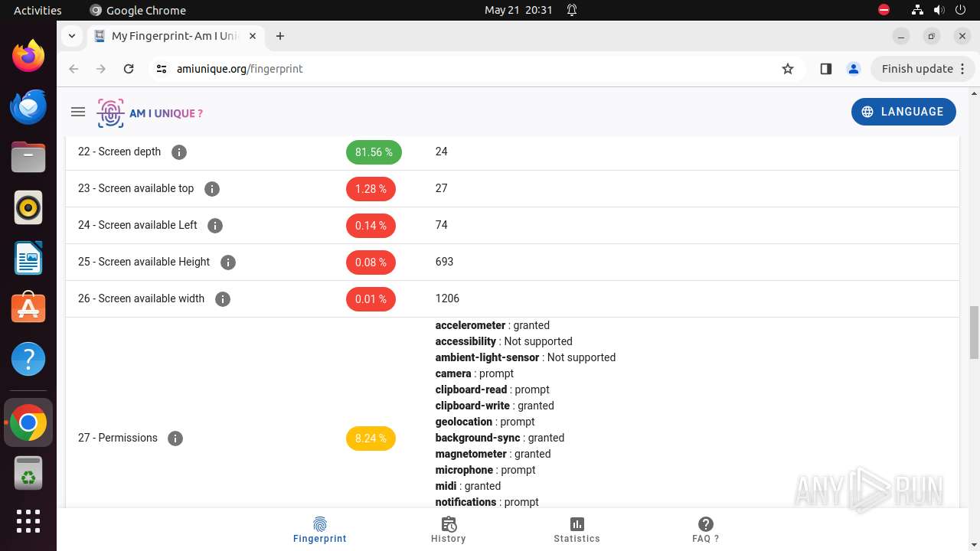Show info for Screen available width
Screen dimensions: 980x551
pyautogui.click(x=223, y=299)
